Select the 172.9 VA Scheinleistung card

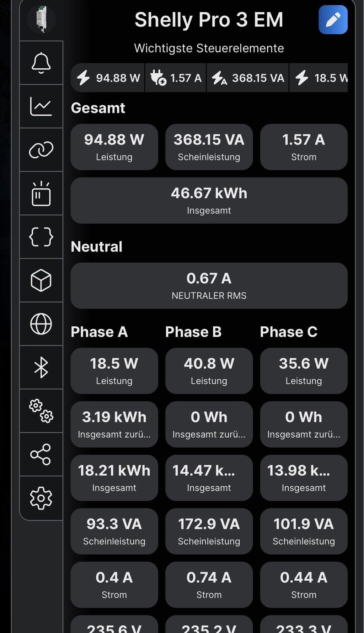[x=209, y=531]
